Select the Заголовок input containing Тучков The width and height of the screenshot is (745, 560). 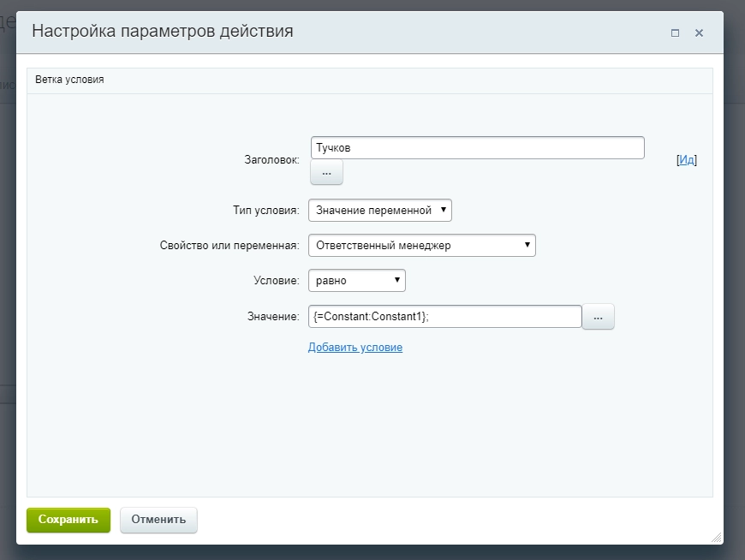point(476,147)
